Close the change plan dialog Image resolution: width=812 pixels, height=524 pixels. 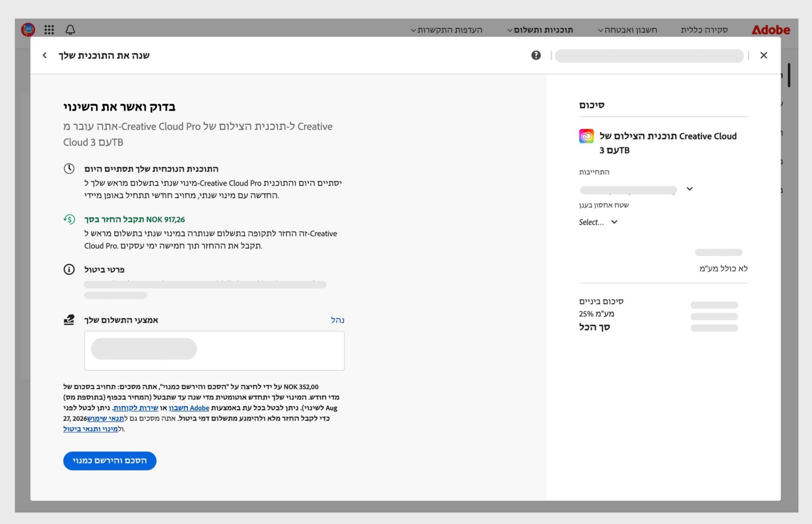tap(763, 55)
